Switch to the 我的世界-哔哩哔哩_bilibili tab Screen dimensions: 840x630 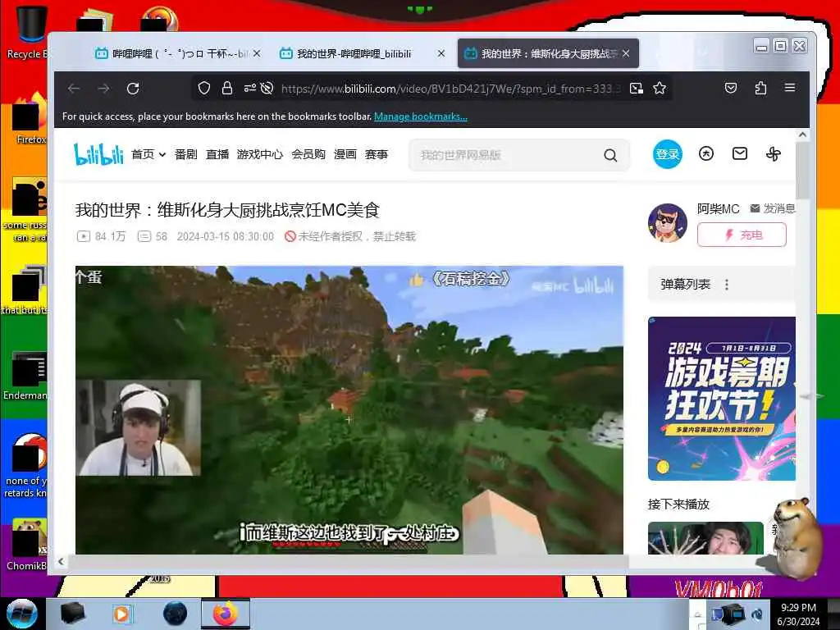coord(354,53)
